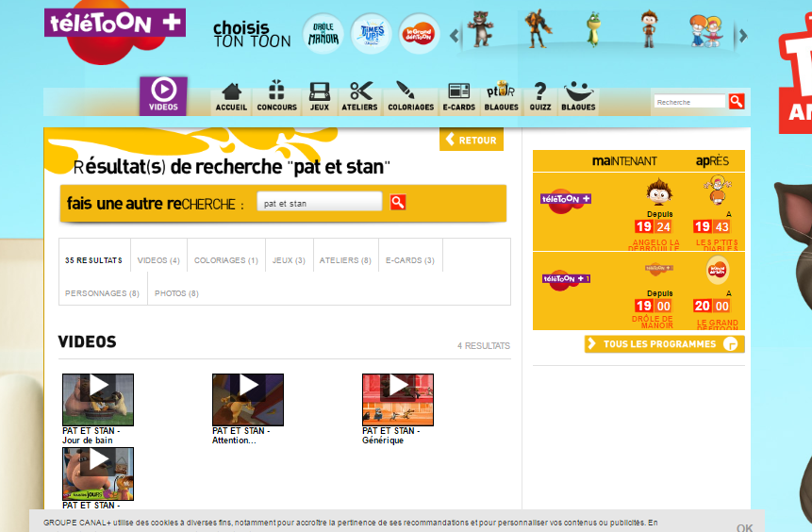
Task: Open the popcorn Blagues icon
Action: click(x=501, y=96)
